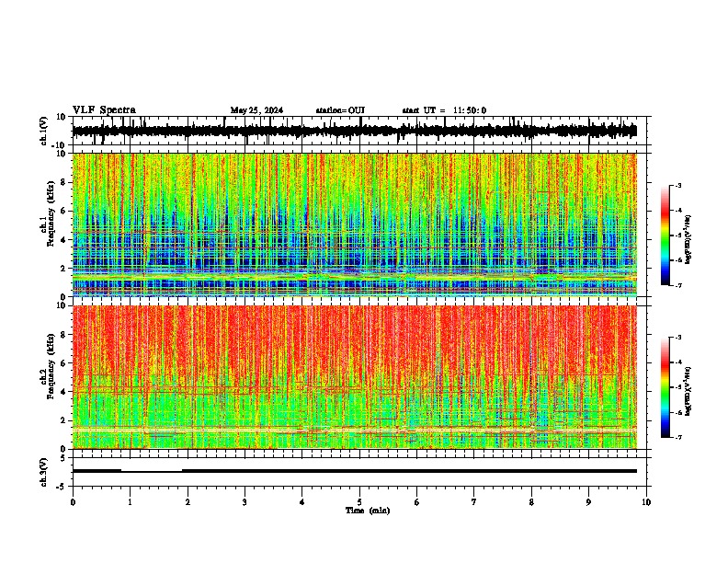728x563 pixels.
Task: Click the ch.1 colorbar 'log(PSD)' unit label
Action: pyautogui.click(x=688, y=239)
